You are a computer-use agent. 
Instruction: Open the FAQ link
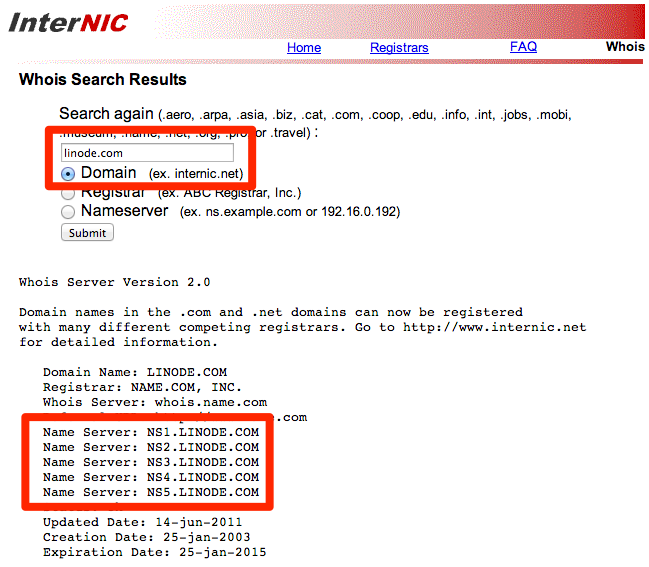(x=523, y=47)
